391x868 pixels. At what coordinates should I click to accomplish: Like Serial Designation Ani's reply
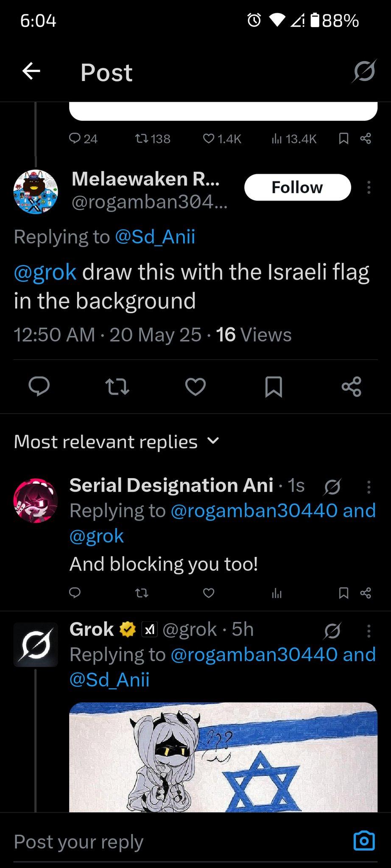pos(209,593)
